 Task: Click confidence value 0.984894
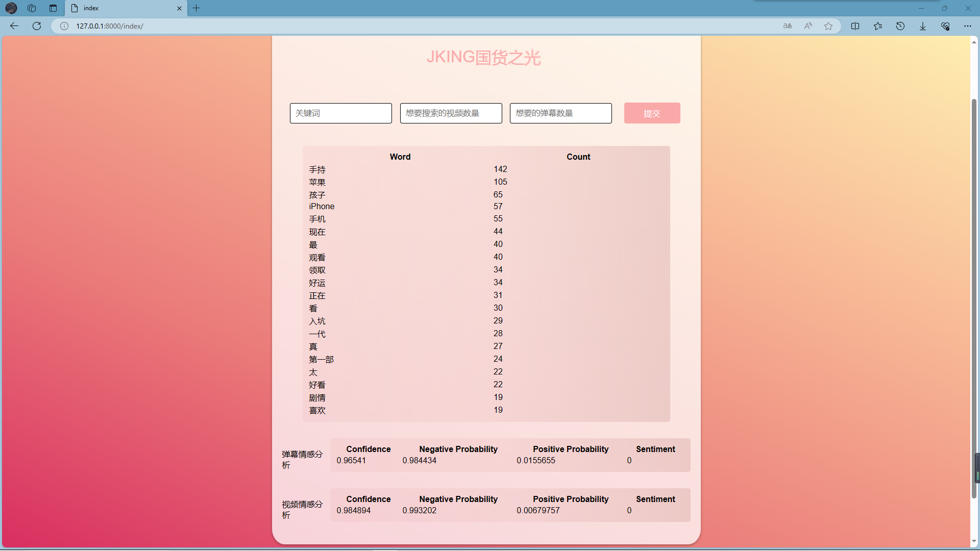354,511
